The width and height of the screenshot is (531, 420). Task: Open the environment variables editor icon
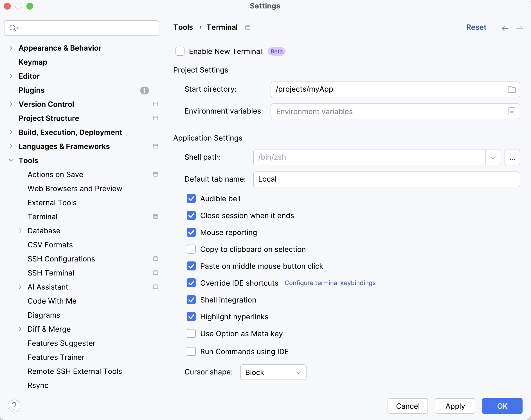512,111
